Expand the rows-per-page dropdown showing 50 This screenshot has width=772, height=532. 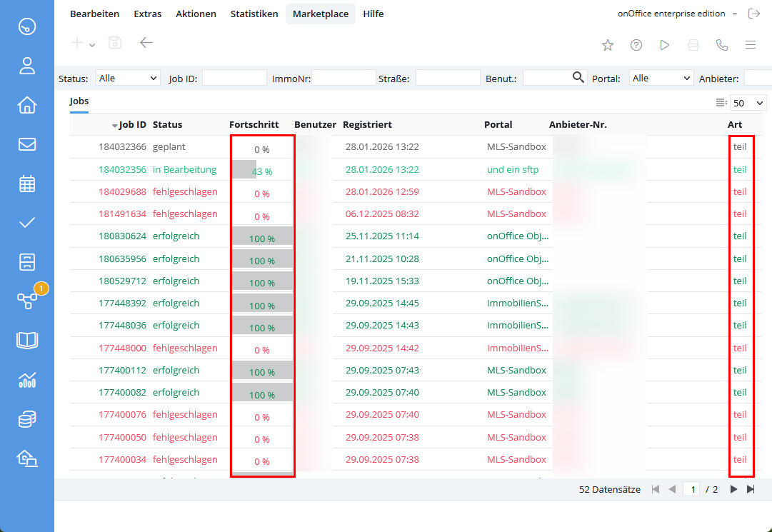tap(748, 104)
